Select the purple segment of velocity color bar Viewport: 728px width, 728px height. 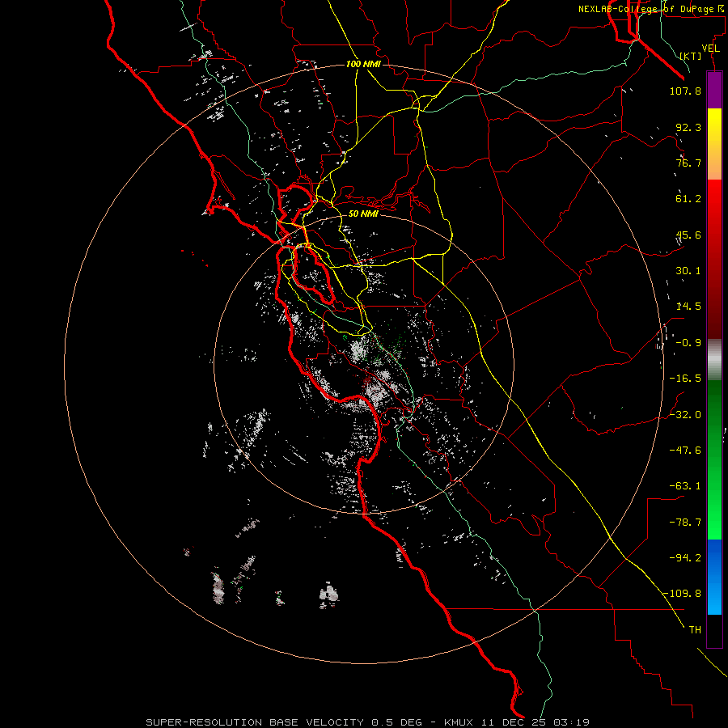pos(714,90)
